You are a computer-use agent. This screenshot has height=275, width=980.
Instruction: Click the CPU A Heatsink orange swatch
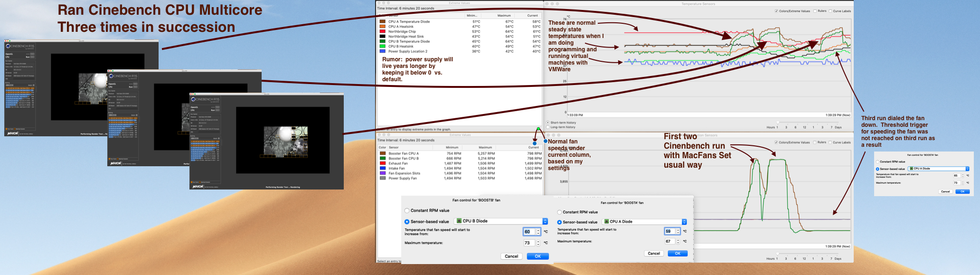(x=382, y=27)
